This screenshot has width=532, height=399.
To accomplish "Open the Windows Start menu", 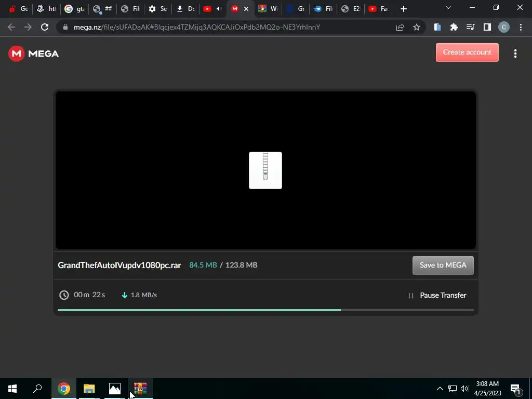I will 12,389.
